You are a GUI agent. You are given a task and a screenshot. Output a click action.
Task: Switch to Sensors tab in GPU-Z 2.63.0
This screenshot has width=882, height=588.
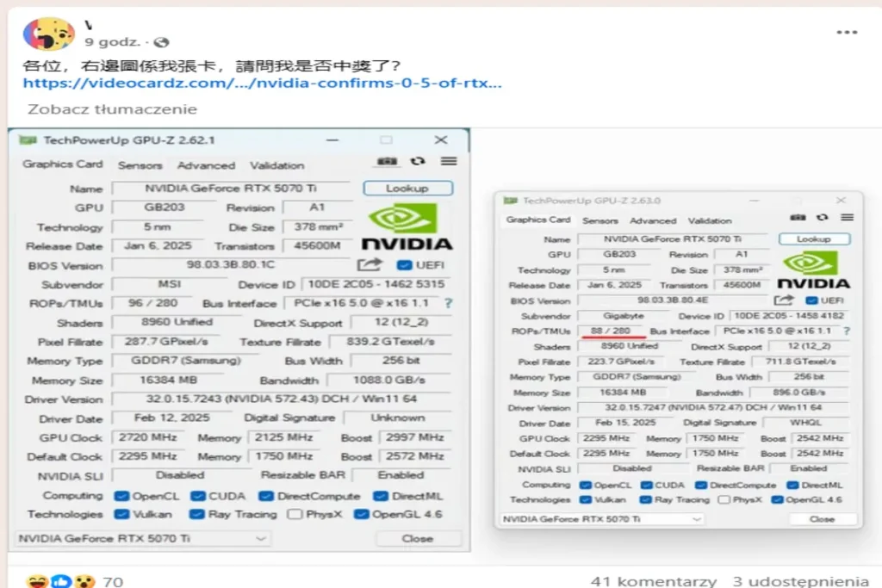(600, 221)
